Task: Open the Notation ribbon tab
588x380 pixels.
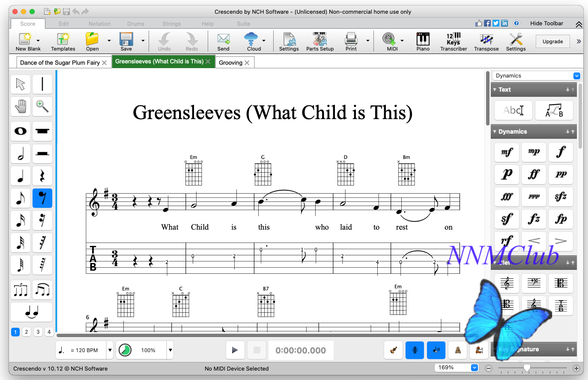Action: point(100,24)
